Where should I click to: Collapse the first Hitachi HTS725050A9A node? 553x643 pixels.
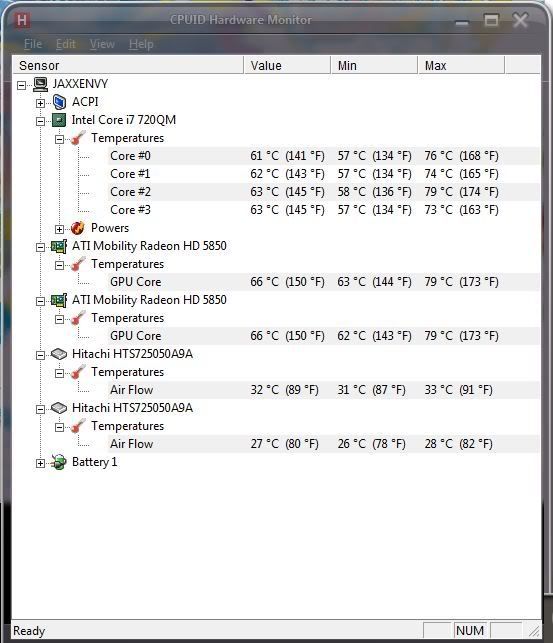point(40,355)
